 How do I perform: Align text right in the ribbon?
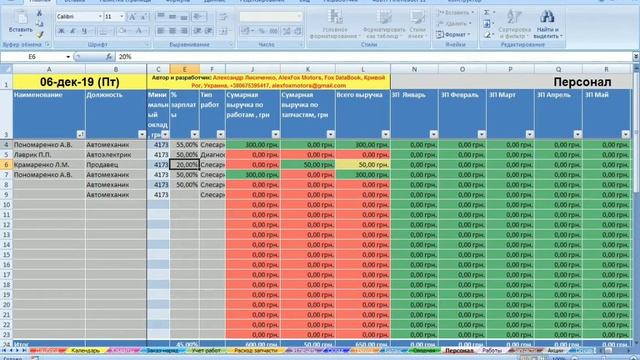(184, 31)
